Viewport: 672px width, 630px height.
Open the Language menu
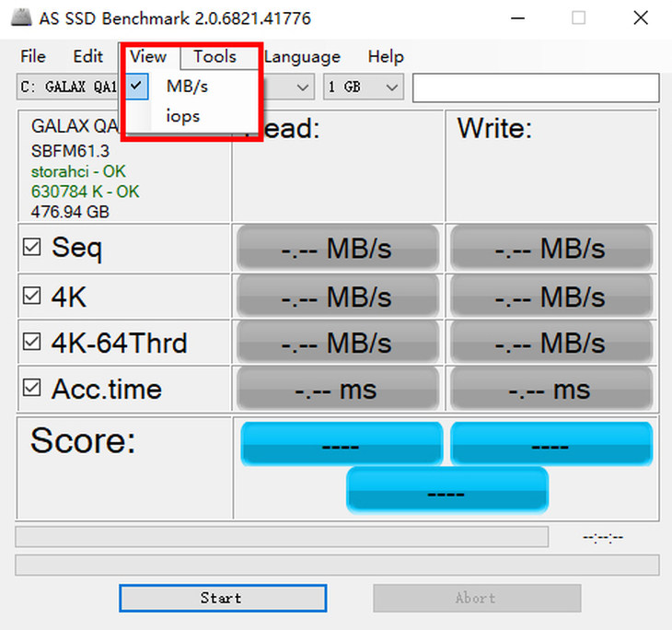(x=302, y=56)
